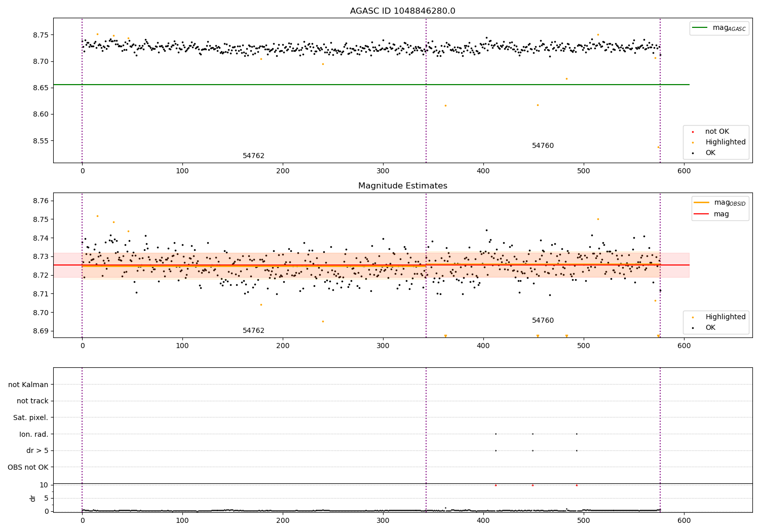Click the "300" x-axis tick under the top plot

383,171
